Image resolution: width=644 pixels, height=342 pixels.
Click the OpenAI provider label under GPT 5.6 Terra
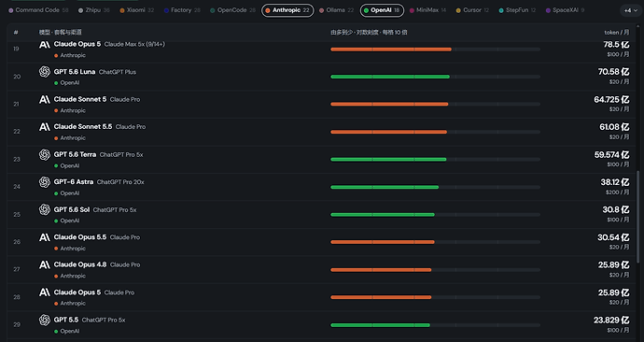[70, 165]
